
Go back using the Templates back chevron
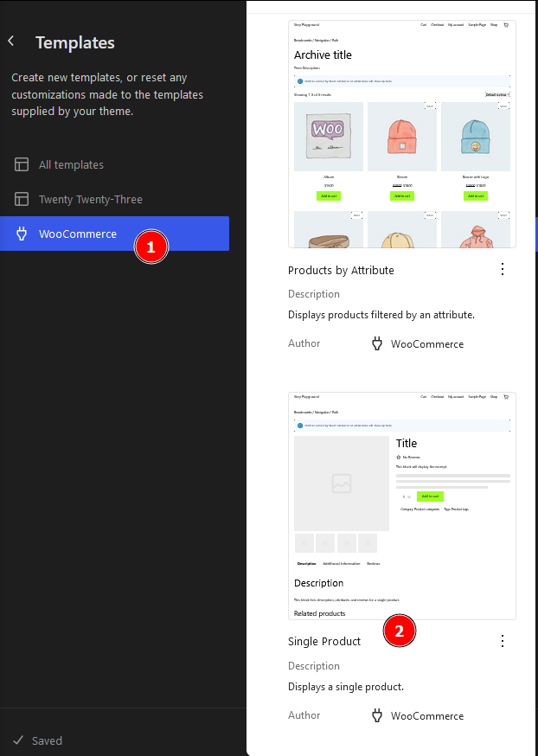point(11,42)
